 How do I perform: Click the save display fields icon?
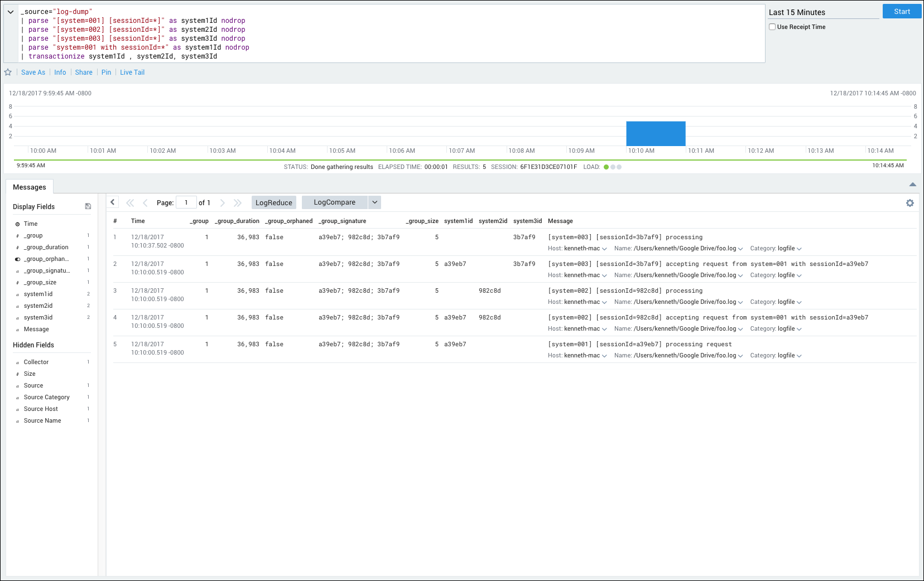88,206
